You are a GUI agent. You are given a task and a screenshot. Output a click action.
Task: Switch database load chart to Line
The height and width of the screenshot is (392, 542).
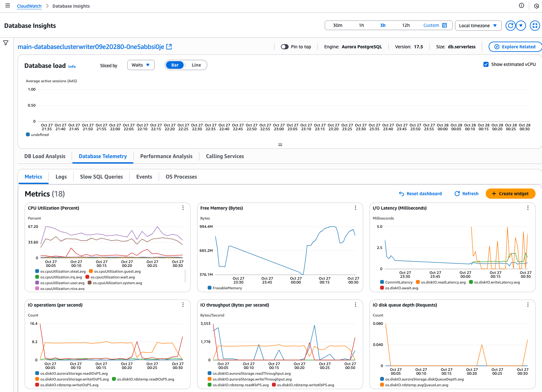(x=196, y=65)
